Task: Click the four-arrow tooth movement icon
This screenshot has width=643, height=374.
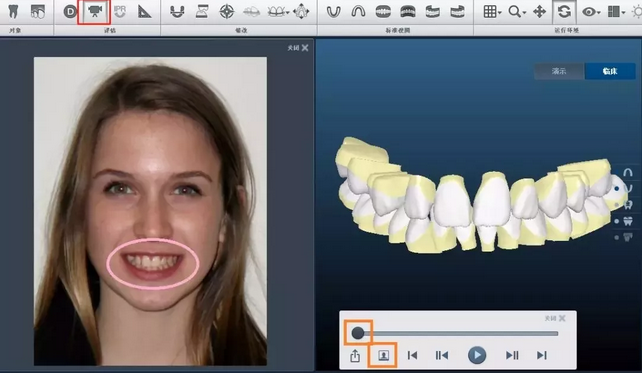Action: click(x=301, y=12)
